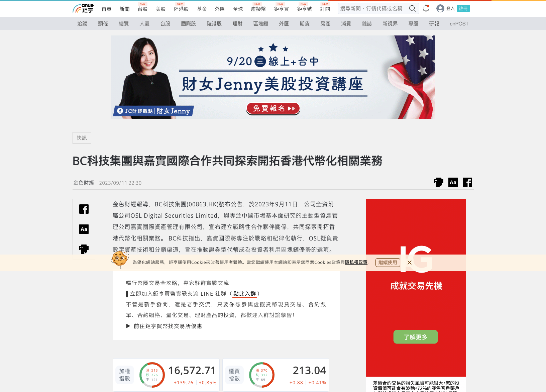Screen dimensions: 546x392
Task: Click the 213.04 index value
Action: point(309,371)
